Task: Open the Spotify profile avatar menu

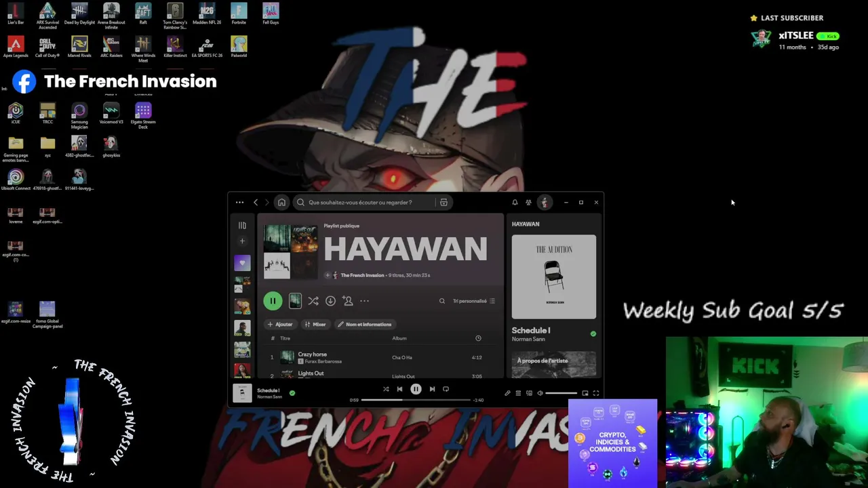Action: (544, 202)
